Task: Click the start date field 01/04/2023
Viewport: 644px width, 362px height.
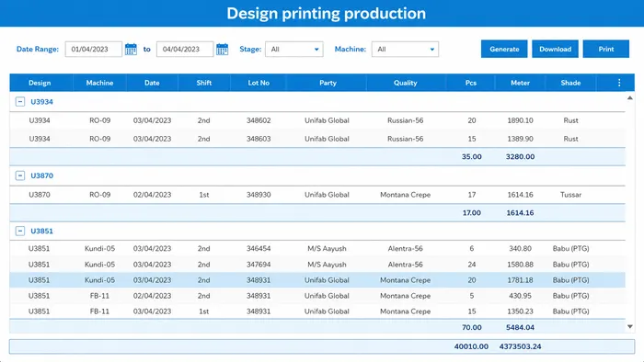Action: click(94, 50)
